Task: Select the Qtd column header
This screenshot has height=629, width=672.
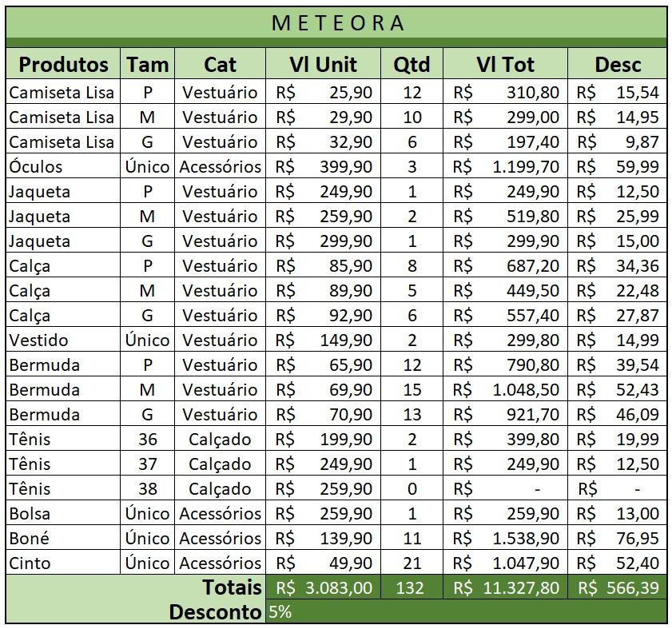Action: [x=412, y=64]
